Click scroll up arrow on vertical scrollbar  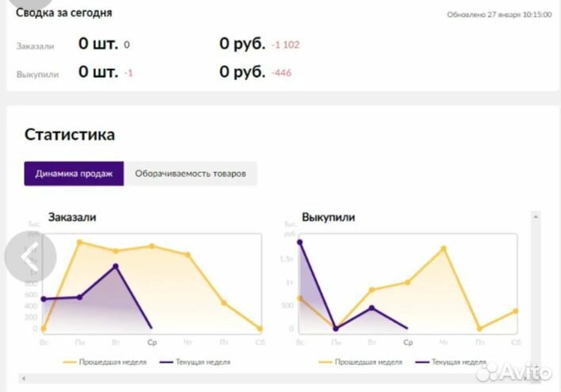point(536,217)
